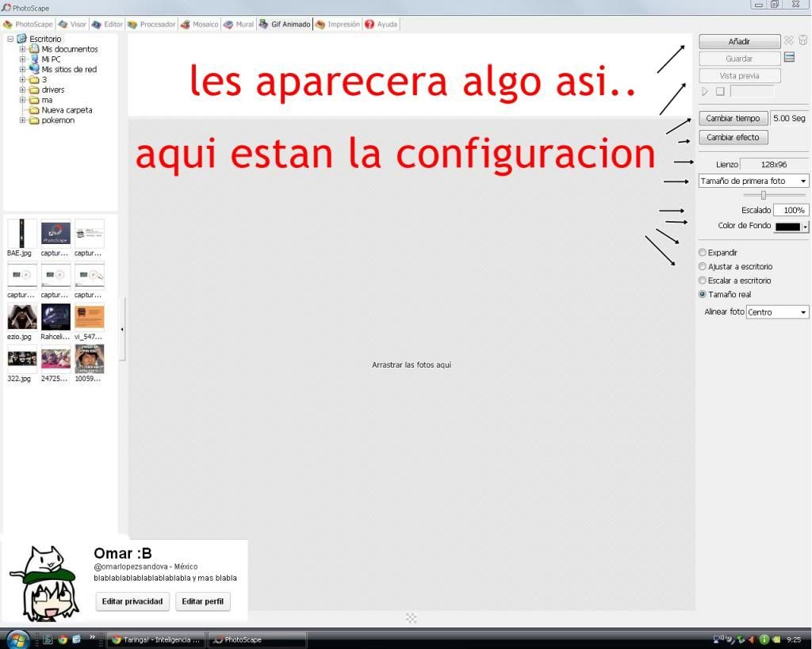812x649 pixels.
Task: Stop preview with the square stop icon
Action: [720, 92]
